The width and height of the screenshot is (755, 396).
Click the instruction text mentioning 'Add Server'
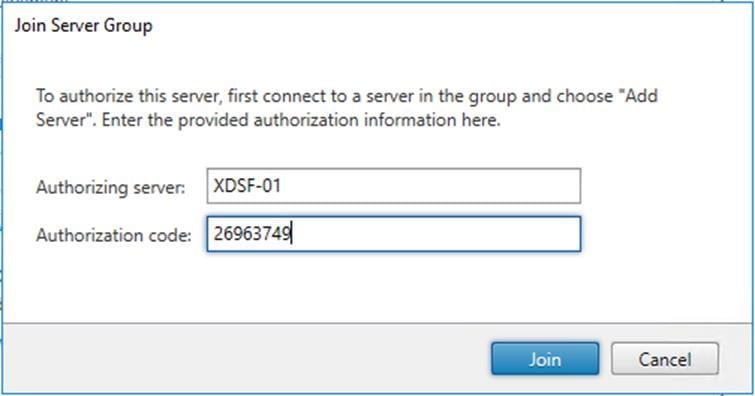click(x=347, y=108)
